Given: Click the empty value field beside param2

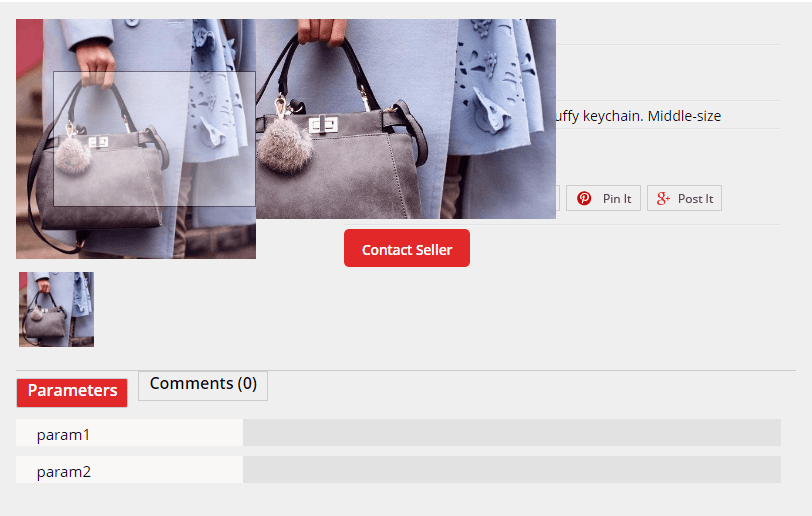Looking at the screenshot, I should (x=512, y=470).
